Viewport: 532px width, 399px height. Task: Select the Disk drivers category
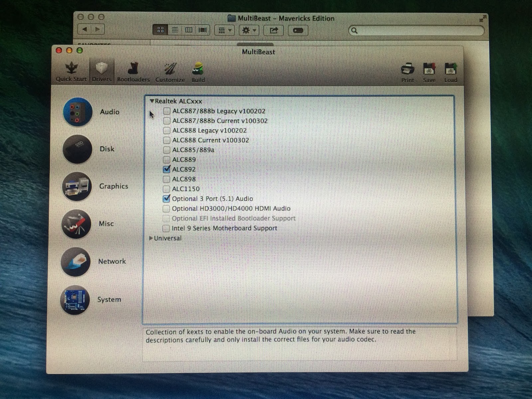pos(77,149)
